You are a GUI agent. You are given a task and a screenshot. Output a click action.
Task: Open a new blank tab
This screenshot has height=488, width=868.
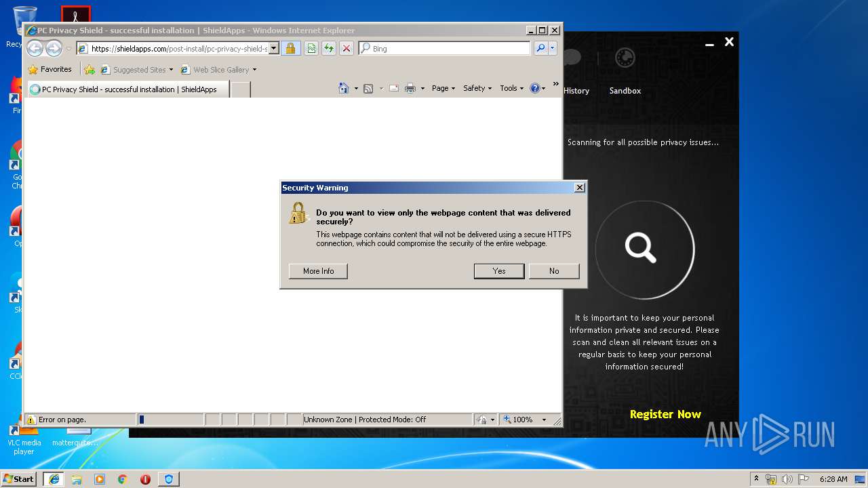coord(241,89)
